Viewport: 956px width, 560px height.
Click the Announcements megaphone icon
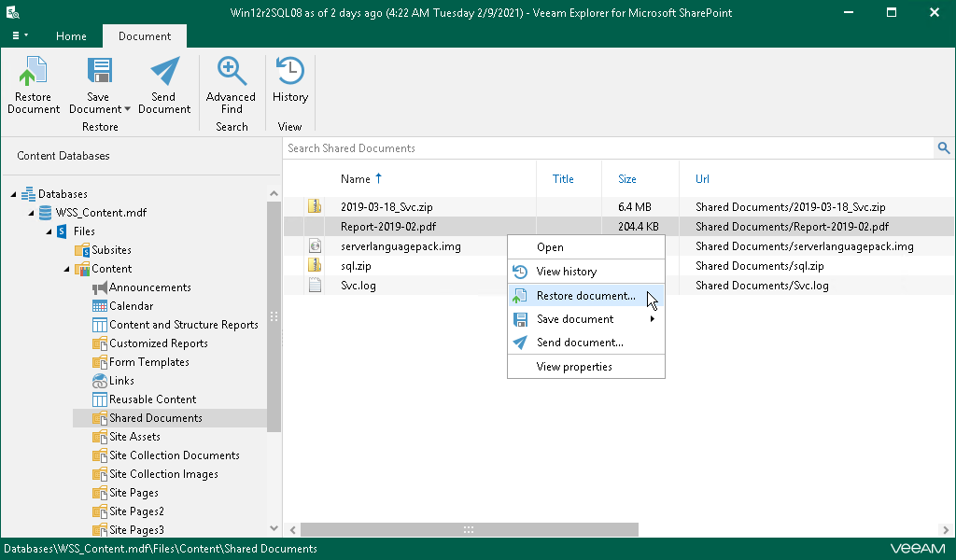[100, 287]
